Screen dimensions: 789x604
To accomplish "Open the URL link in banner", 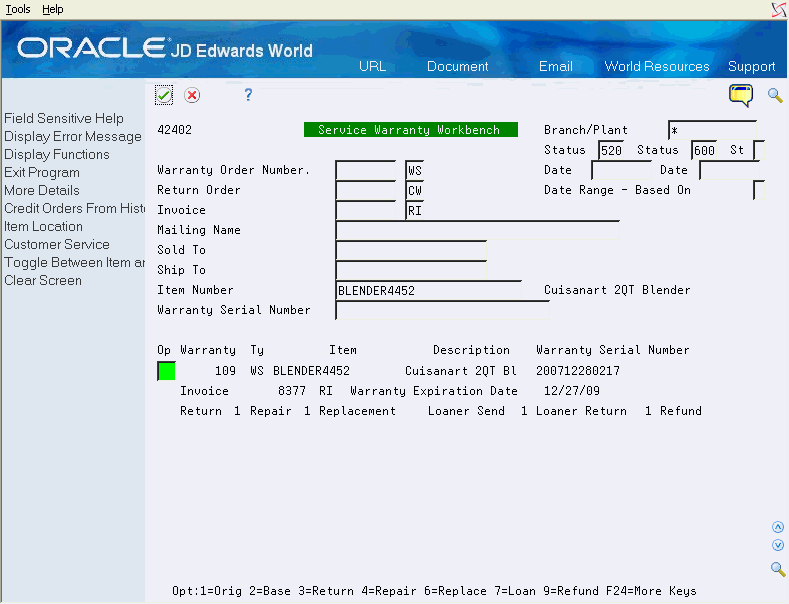I will pos(372,66).
